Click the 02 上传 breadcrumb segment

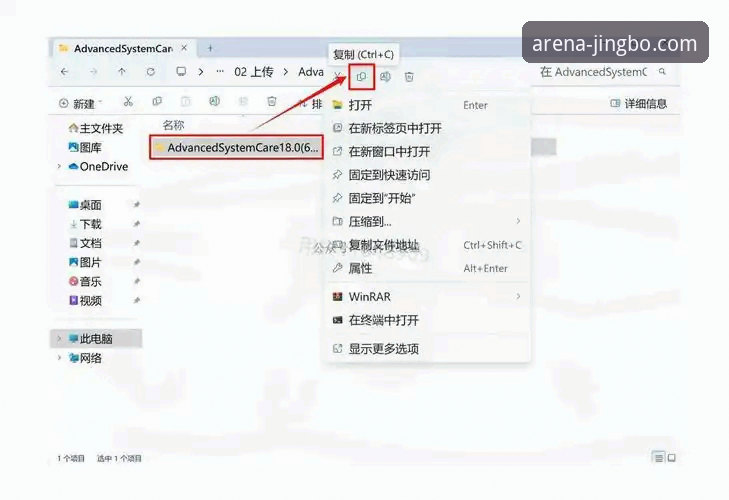coord(253,72)
